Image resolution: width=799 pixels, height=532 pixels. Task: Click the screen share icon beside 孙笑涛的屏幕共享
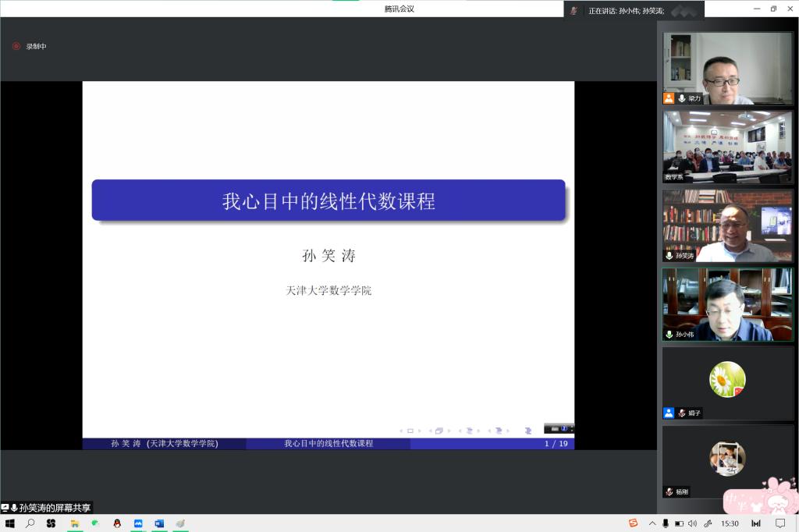(6, 507)
